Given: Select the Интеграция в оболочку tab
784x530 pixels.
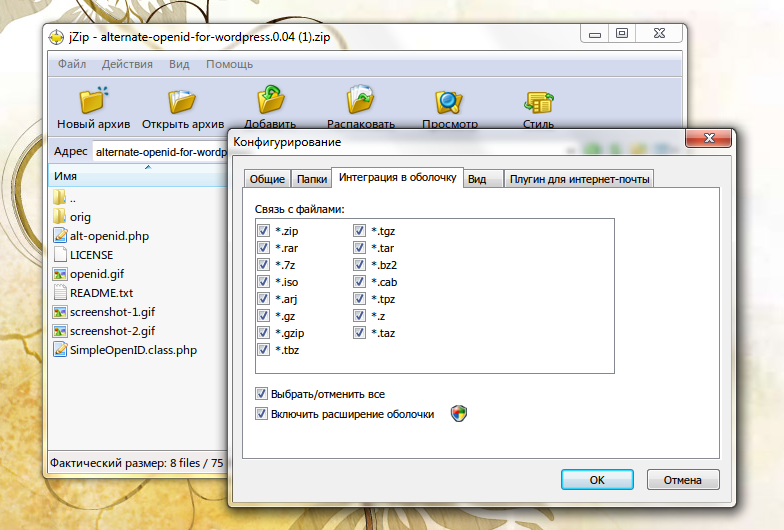Looking at the screenshot, I should [x=398, y=177].
